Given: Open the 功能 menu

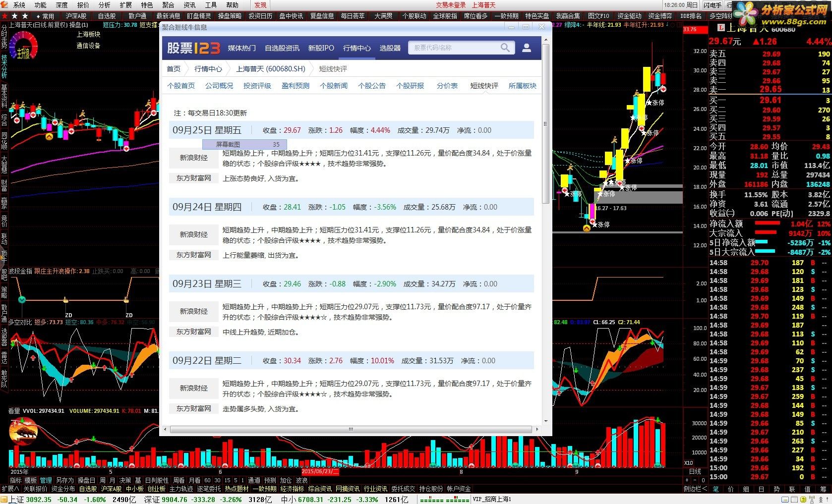Looking at the screenshot, I should coord(41,5).
